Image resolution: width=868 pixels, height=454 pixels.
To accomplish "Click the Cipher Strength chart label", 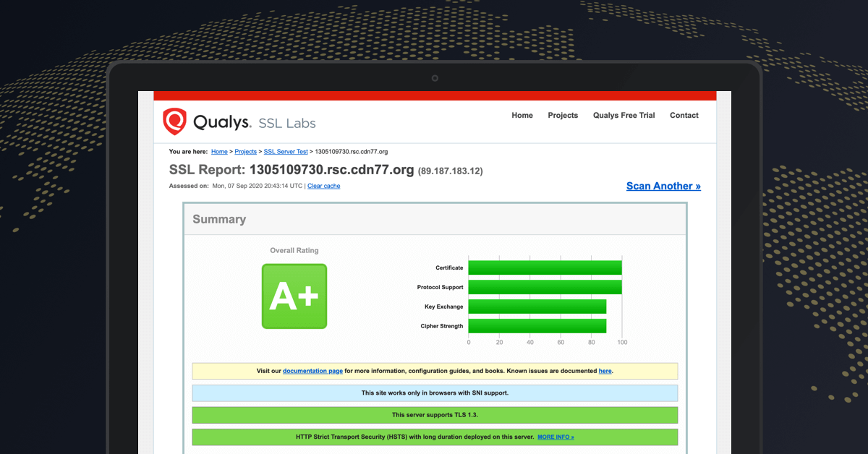I will pos(442,327).
